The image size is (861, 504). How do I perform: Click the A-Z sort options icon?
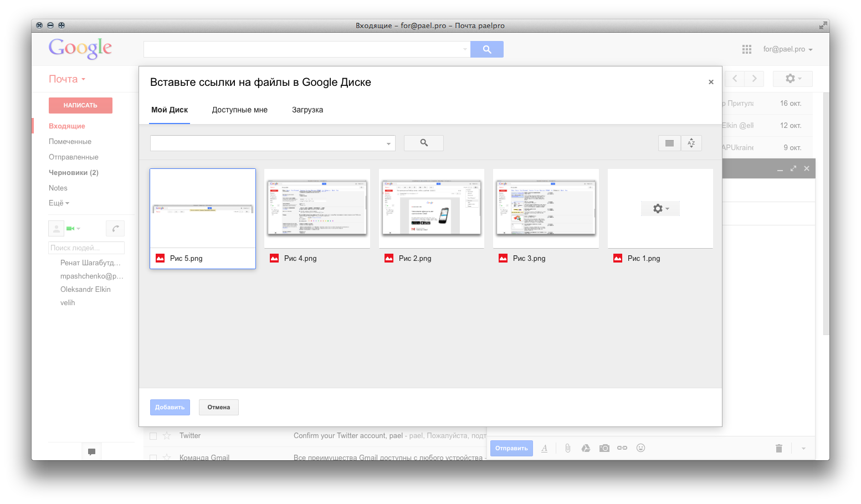click(x=691, y=143)
